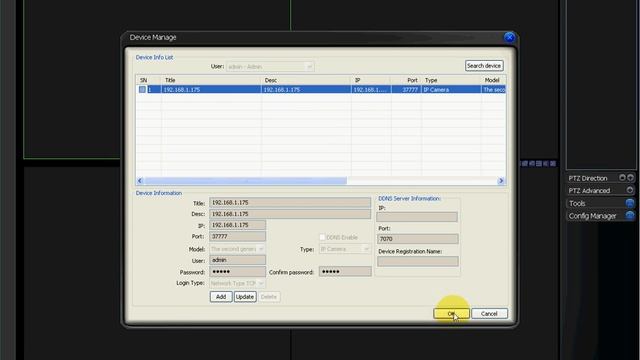Expand the Config Manager panel
The image size is (640, 360).
coord(630,216)
